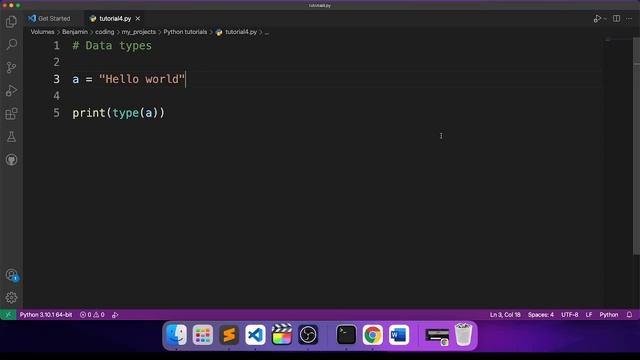
Task: Open remote window button in status bar
Action: pyautogui.click(x=8, y=315)
